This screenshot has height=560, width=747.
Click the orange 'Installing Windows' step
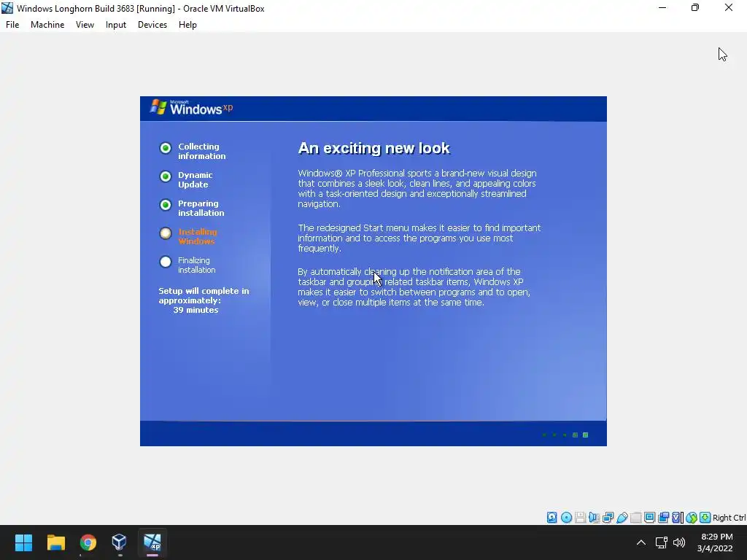click(198, 237)
